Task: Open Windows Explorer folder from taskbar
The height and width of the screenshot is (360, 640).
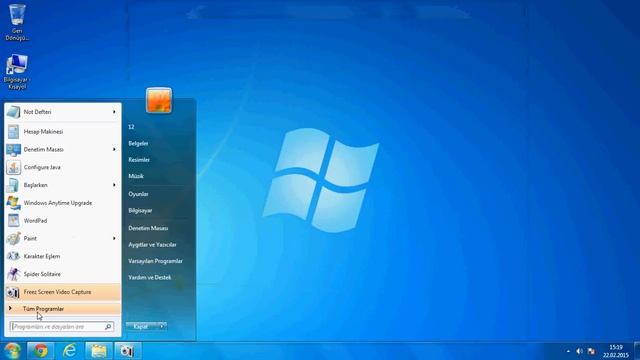Action: [98, 351]
